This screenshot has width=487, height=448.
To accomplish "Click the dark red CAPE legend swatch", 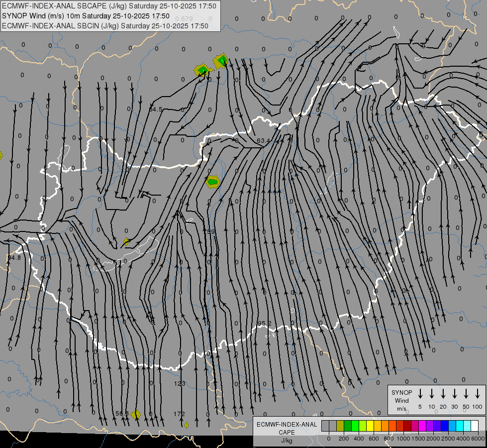I will pos(408,426).
